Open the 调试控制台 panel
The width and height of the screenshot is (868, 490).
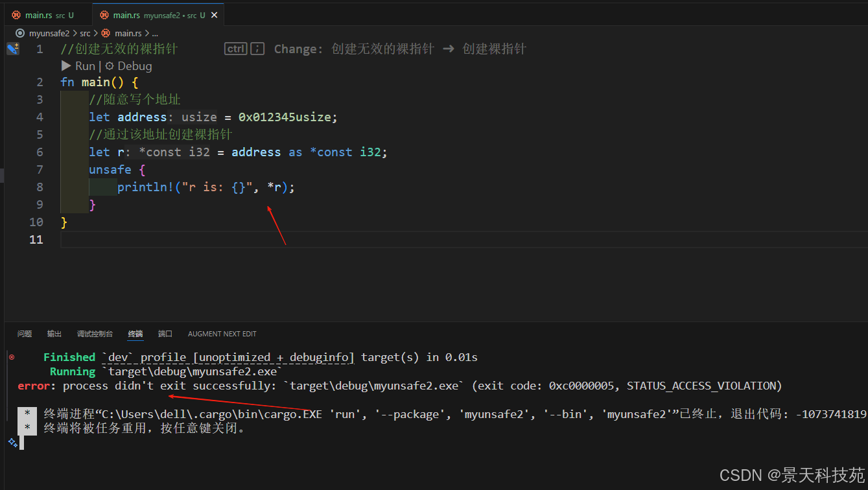(95, 333)
